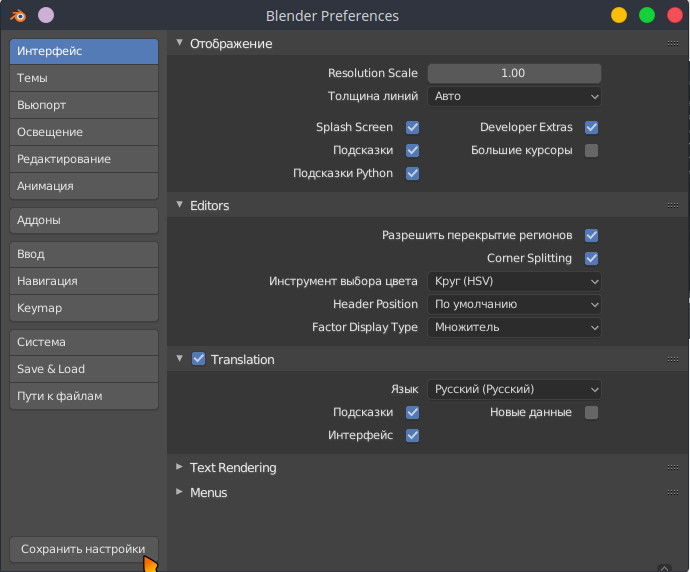Open Толщина линий dropdown
Viewport: 690px width, 572px height.
tap(514, 96)
